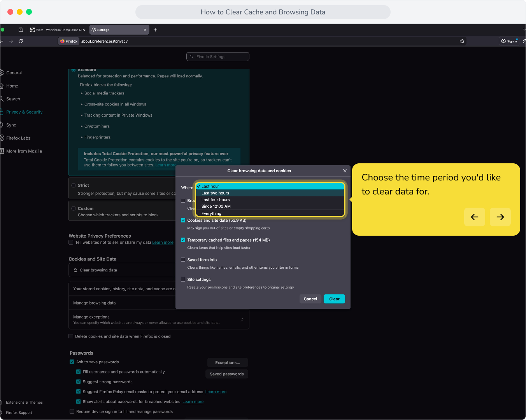Viewport: 526px width, 420px height.
Task: Click the previous step arrow in yellow tooltip
Action: click(x=475, y=217)
